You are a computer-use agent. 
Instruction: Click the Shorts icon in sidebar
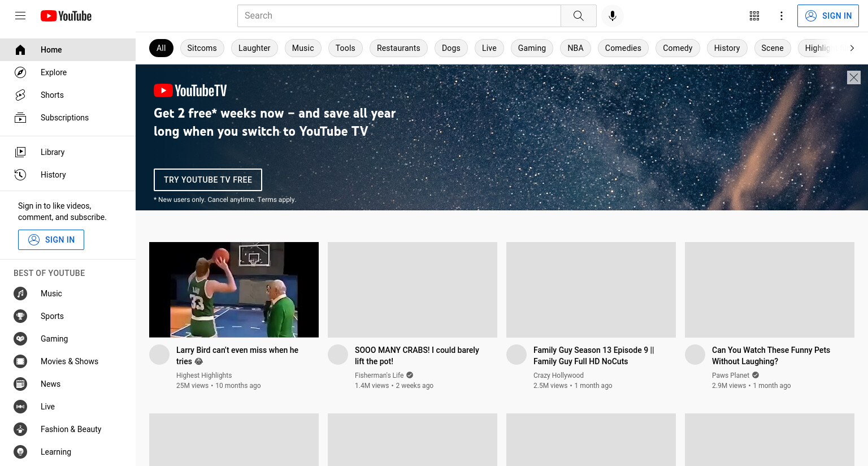tap(20, 95)
